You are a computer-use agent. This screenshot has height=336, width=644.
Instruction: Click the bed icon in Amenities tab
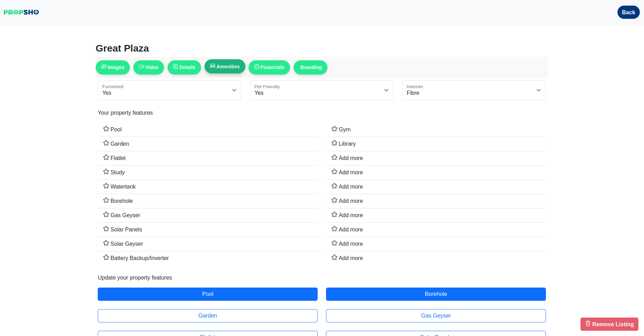click(213, 66)
